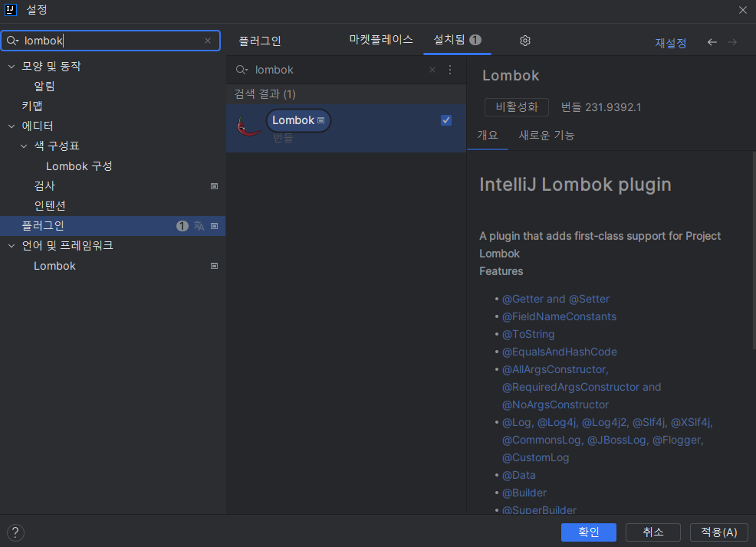
Task: Open Lombok 구성 color scheme page
Action: point(79,166)
